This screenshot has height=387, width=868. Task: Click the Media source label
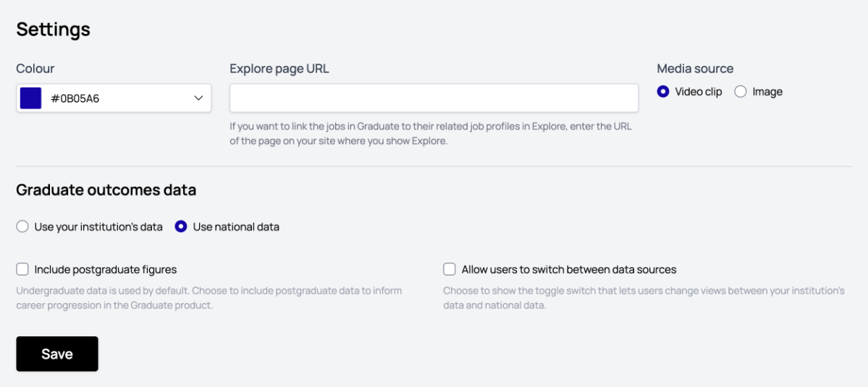pyautogui.click(x=695, y=69)
